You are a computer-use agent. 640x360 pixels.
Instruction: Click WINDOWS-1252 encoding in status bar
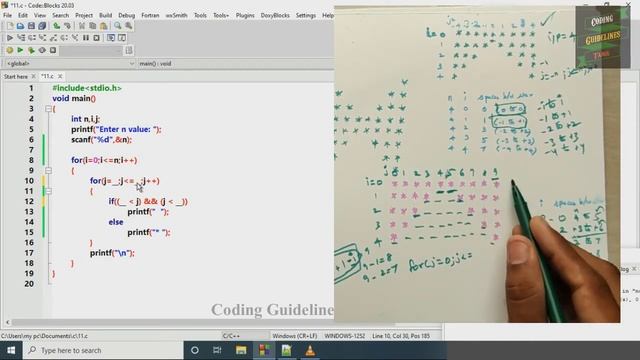345,336
